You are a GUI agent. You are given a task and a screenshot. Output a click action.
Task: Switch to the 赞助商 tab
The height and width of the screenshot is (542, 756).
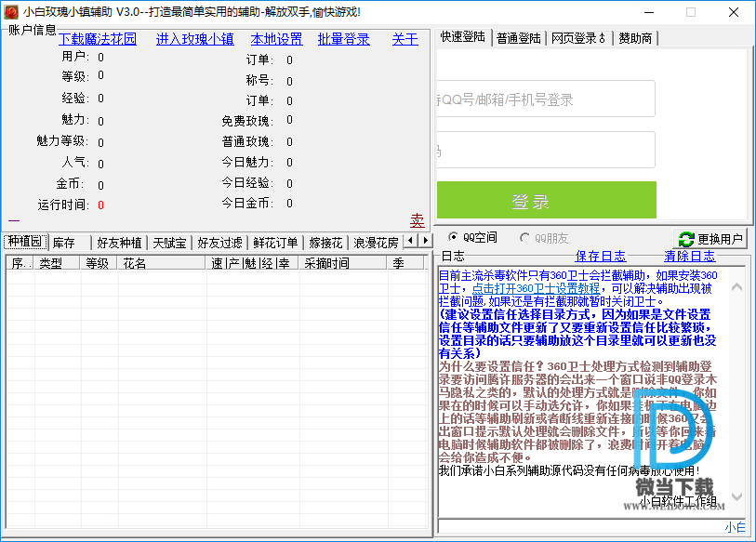pos(635,38)
